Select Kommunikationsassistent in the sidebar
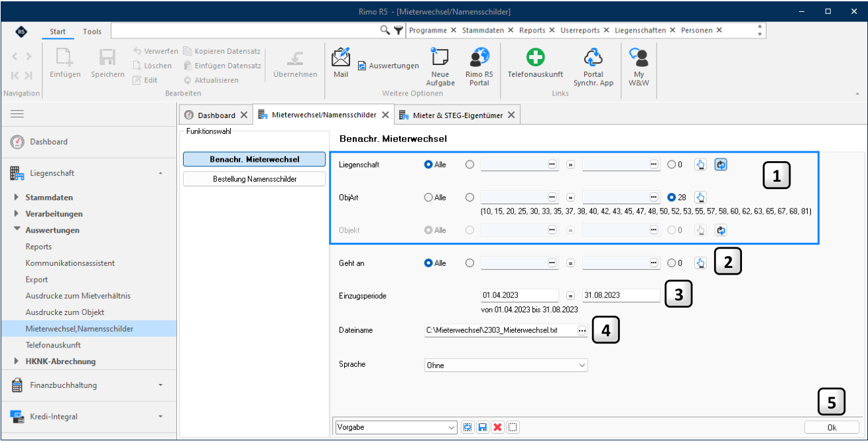Screen dimensions: 868x441 point(70,263)
